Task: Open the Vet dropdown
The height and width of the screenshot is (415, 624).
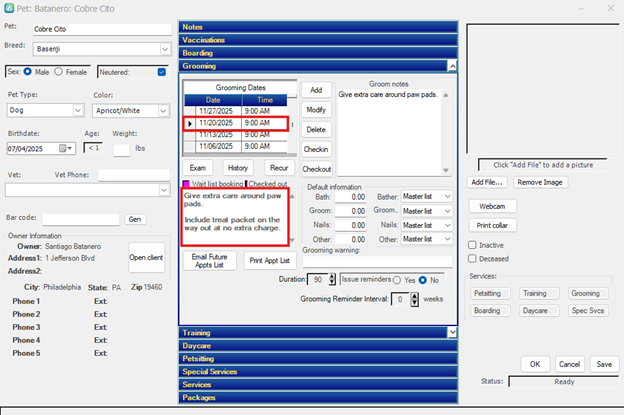Action: [164, 190]
